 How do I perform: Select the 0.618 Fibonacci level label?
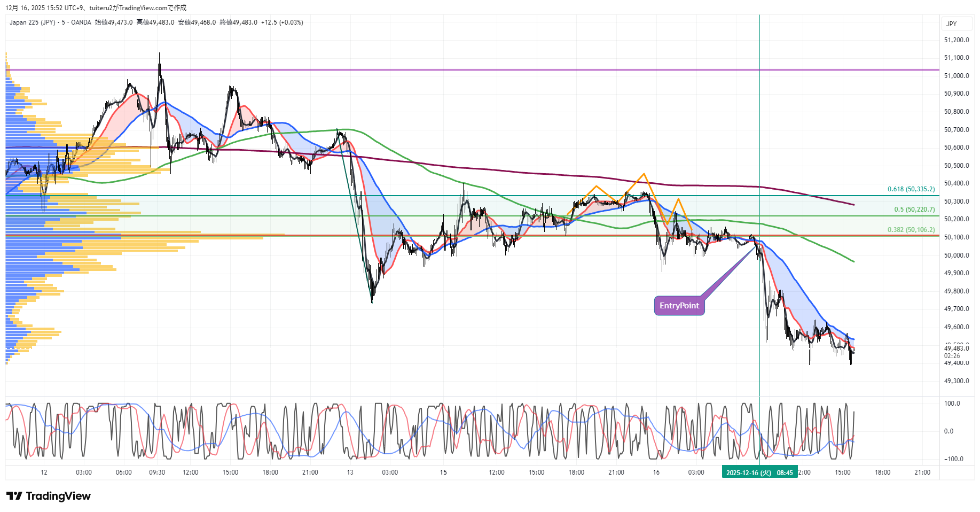[x=911, y=189]
